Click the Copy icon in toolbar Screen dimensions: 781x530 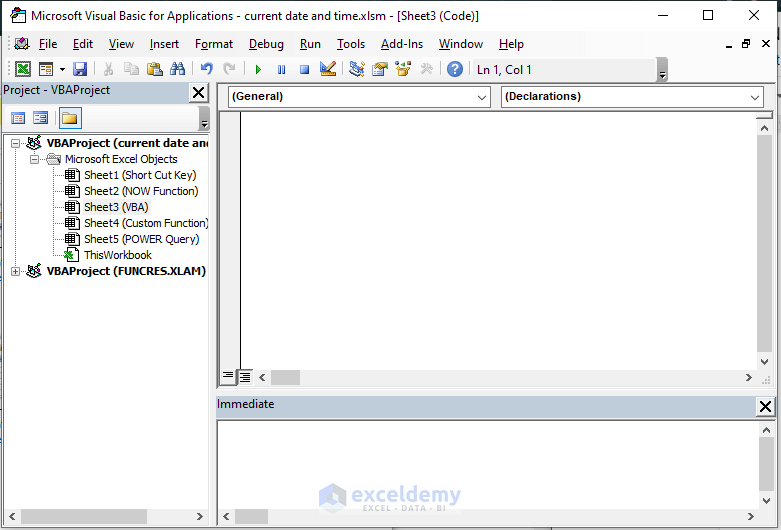click(x=131, y=69)
